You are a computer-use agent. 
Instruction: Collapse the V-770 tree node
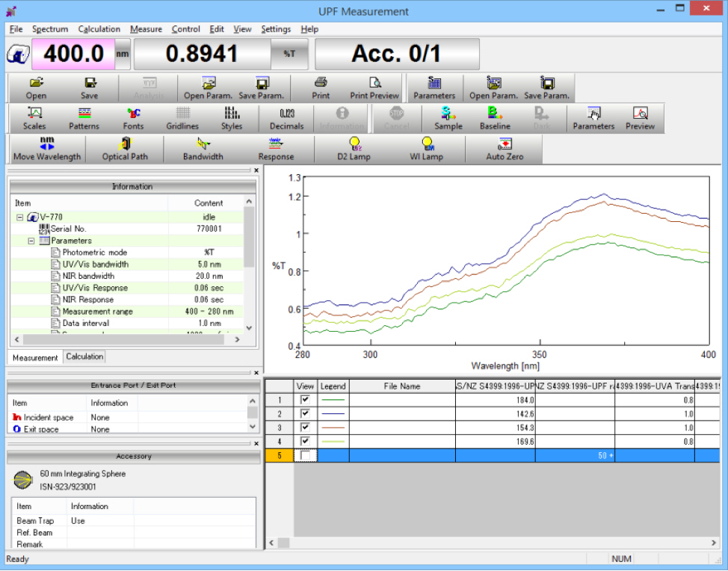click(x=20, y=217)
